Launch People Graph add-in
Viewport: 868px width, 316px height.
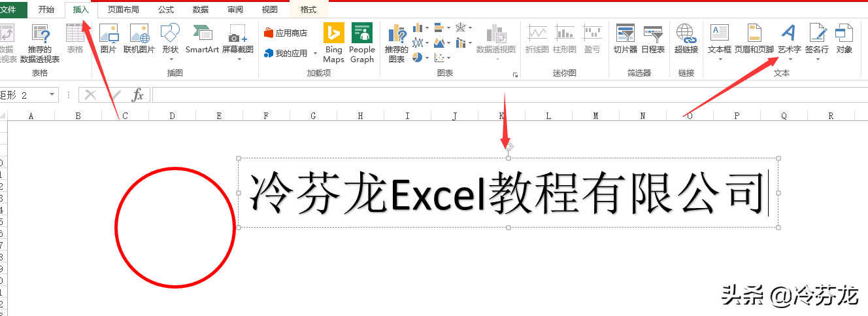362,43
